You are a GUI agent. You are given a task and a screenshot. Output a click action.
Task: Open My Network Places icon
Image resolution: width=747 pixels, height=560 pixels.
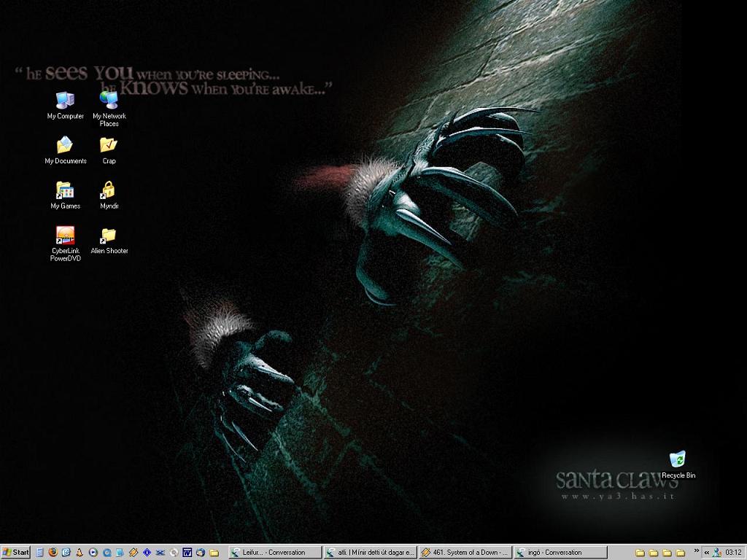[109, 109]
